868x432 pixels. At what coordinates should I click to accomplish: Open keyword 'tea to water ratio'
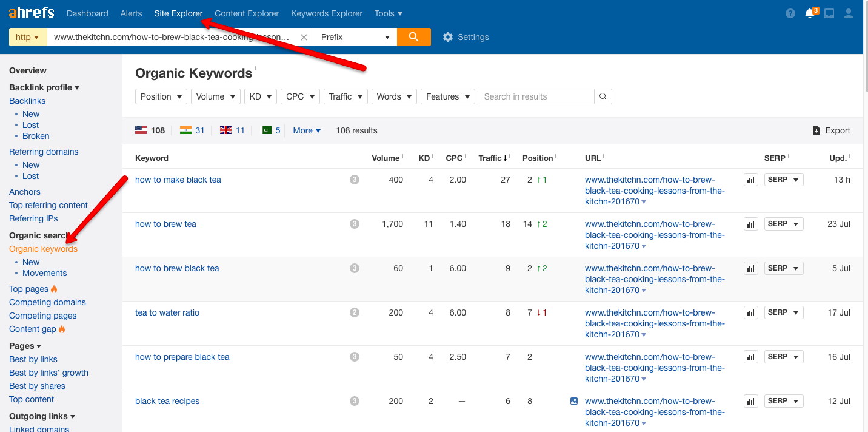click(x=167, y=312)
